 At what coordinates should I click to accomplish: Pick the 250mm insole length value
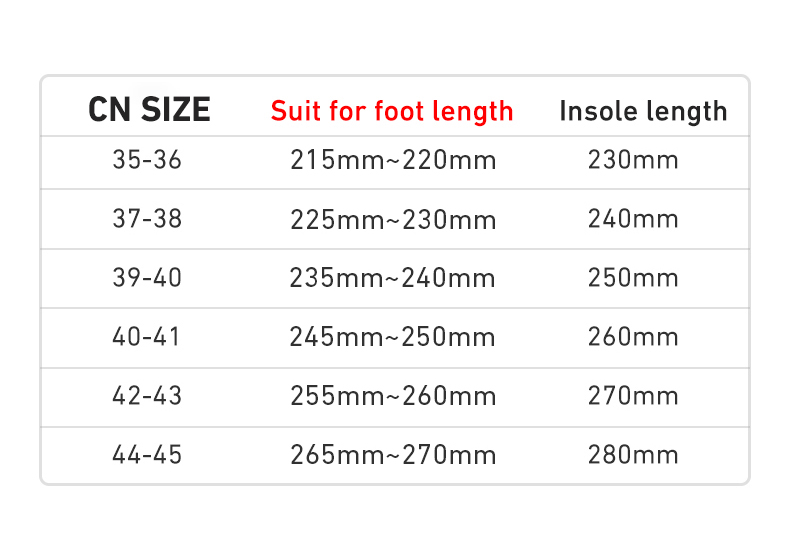point(633,278)
